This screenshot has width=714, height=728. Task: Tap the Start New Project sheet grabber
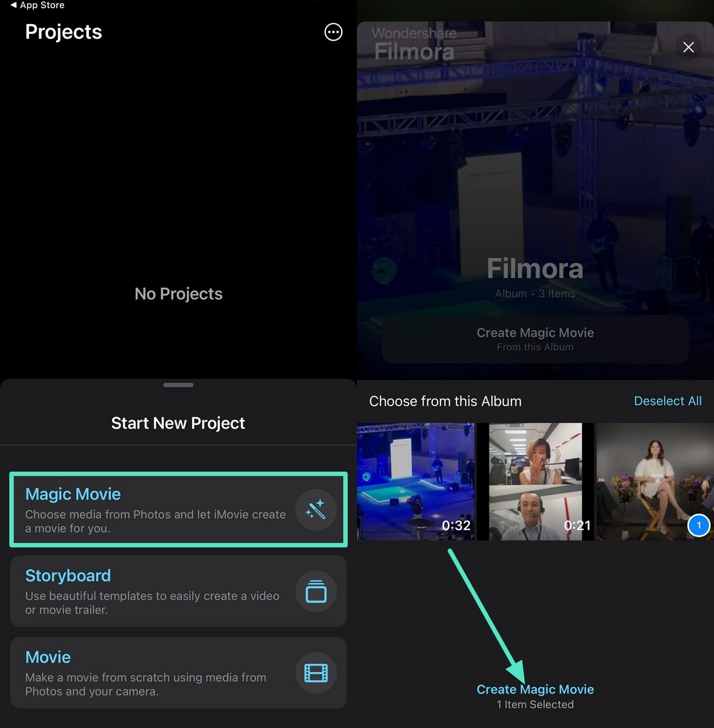(x=178, y=385)
